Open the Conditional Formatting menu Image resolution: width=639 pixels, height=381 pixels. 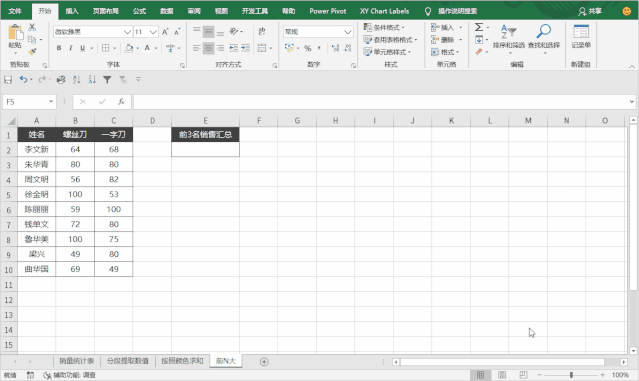[384, 28]
